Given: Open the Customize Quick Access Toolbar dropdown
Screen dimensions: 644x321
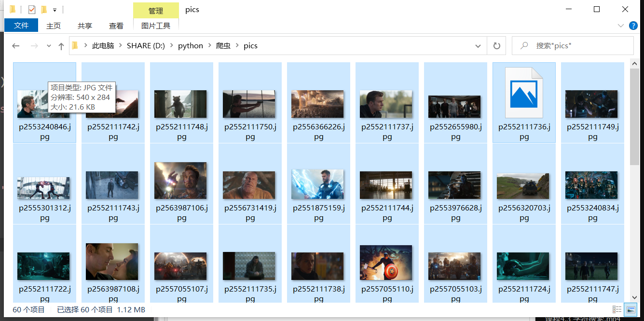Looking at the screenshot, I should 55,10.
